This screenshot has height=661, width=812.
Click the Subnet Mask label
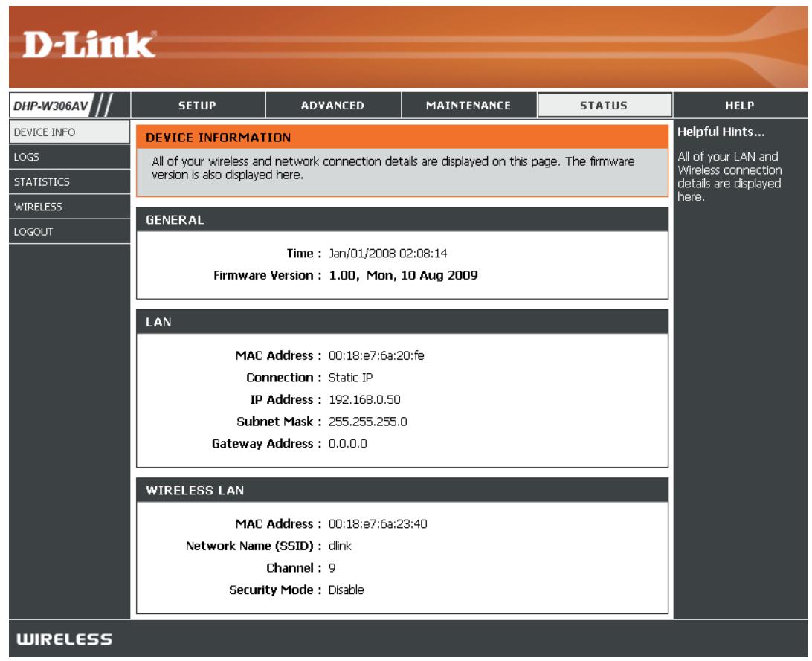tap(279, 422)
